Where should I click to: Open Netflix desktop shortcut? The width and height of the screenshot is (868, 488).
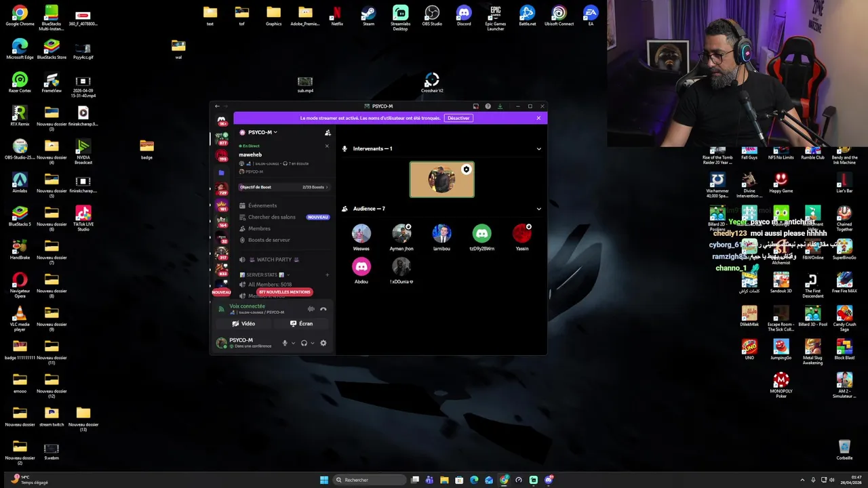coord(337,16)
